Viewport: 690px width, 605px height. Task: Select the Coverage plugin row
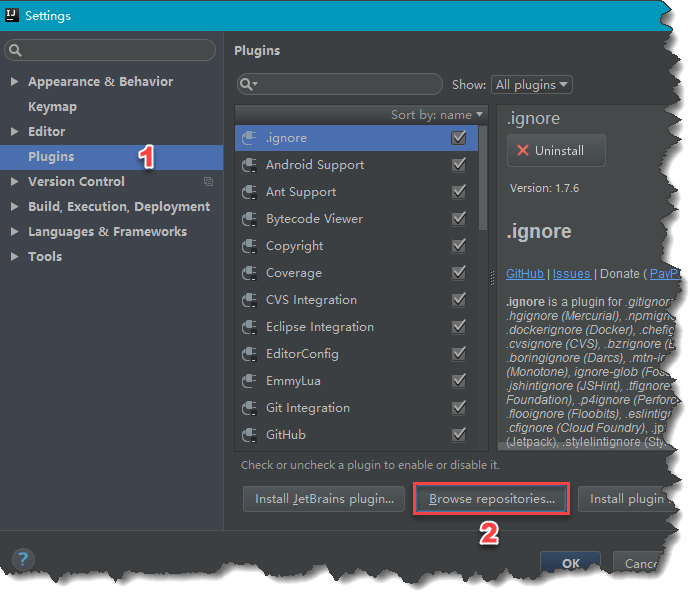pos(356,273)
